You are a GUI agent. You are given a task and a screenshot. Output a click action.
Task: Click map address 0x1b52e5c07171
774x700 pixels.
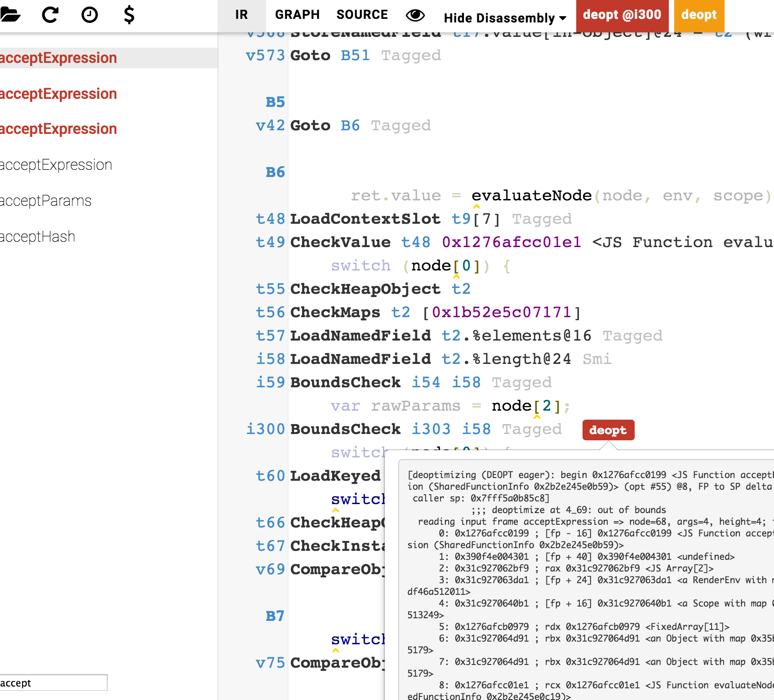click(501, 312)
